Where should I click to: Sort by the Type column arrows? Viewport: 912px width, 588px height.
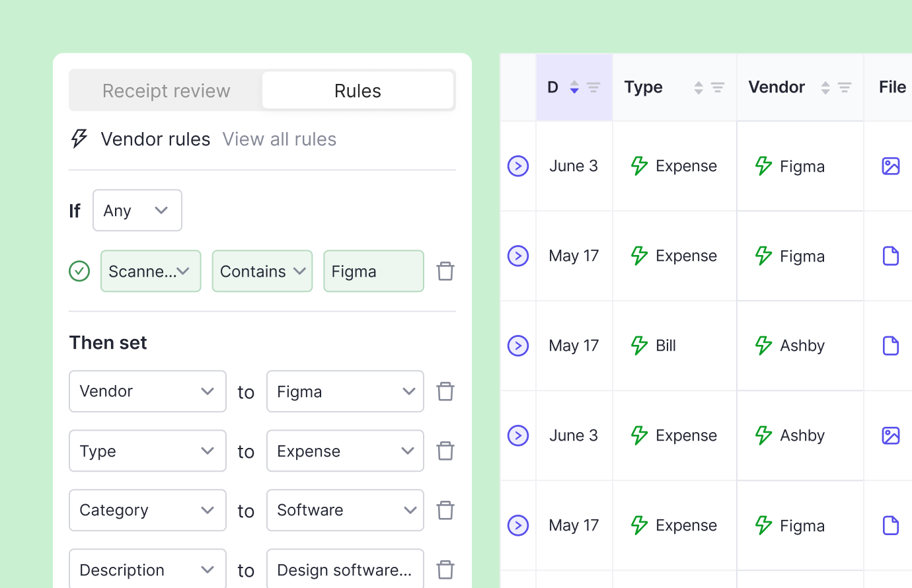tap(698, 87)
